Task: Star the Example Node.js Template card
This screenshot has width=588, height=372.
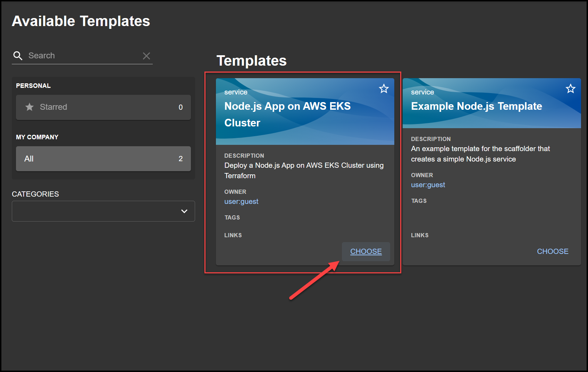Action: point(570,89)
